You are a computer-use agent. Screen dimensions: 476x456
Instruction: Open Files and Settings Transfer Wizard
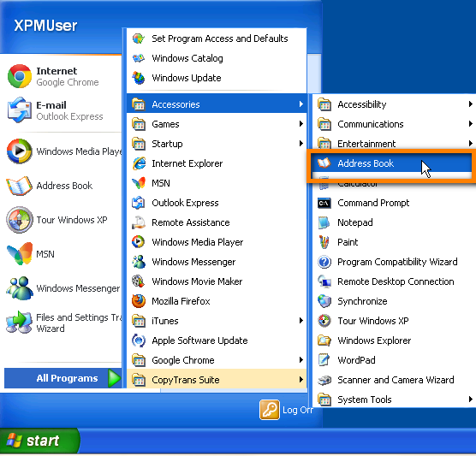pyautogui.click(x=63, y=323)
